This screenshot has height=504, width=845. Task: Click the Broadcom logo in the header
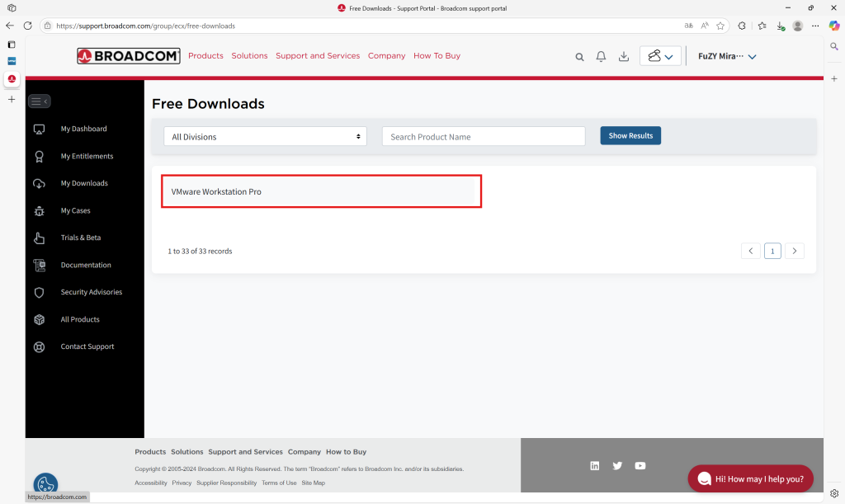coord(128,56)
